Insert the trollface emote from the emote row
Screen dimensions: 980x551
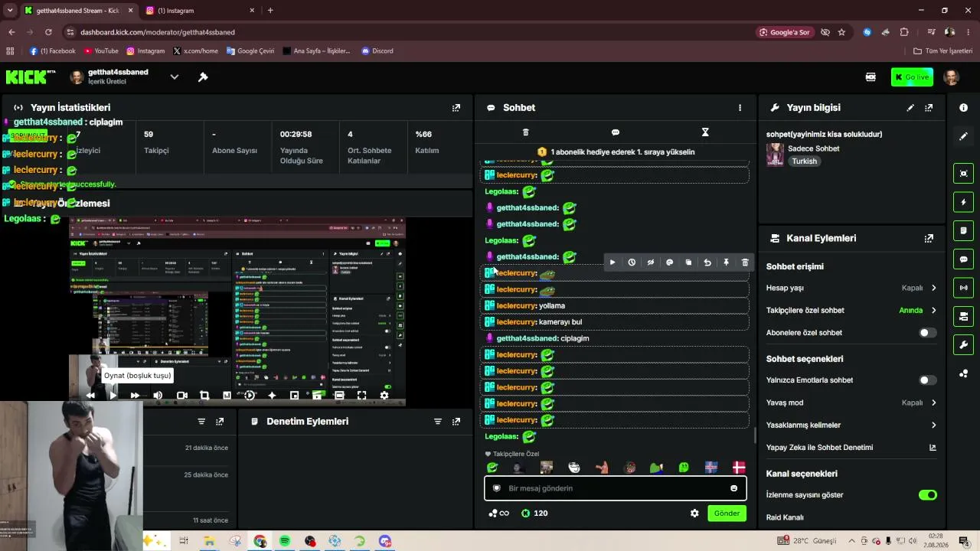[574, 468]
